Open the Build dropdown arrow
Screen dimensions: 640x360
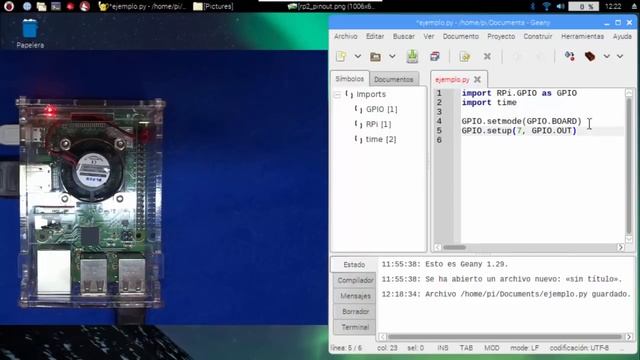(x=607, y=56)
